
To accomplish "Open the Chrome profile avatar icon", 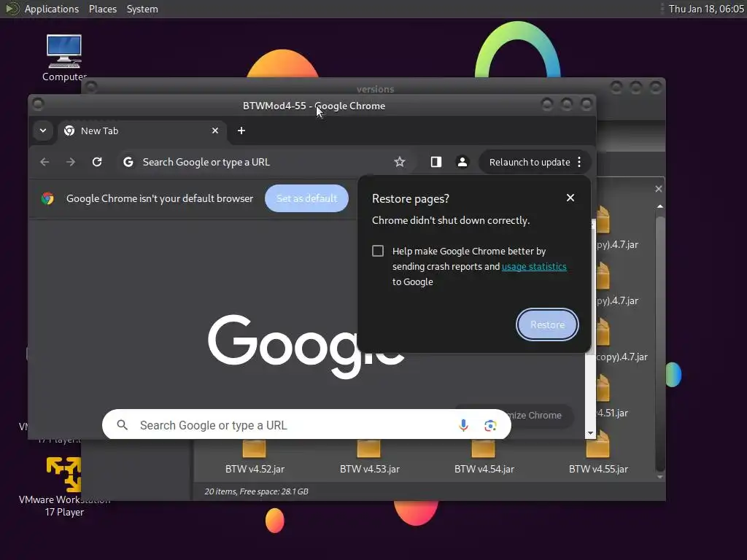I will pos(462,162).
